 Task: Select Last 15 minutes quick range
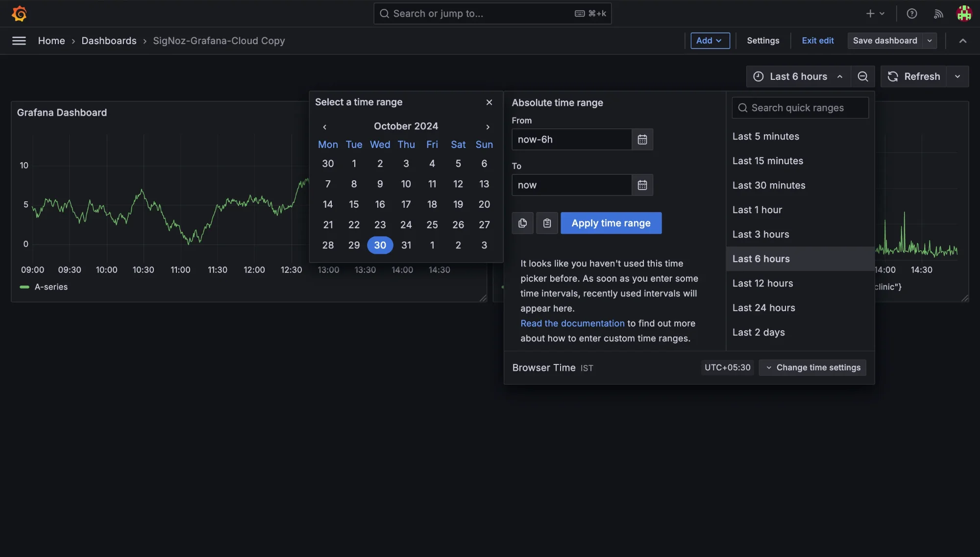click(800, 161)
